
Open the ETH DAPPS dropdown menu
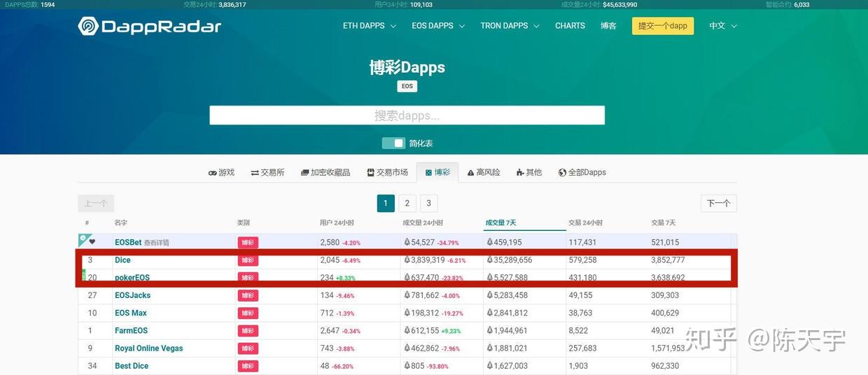tap(369, 26)
